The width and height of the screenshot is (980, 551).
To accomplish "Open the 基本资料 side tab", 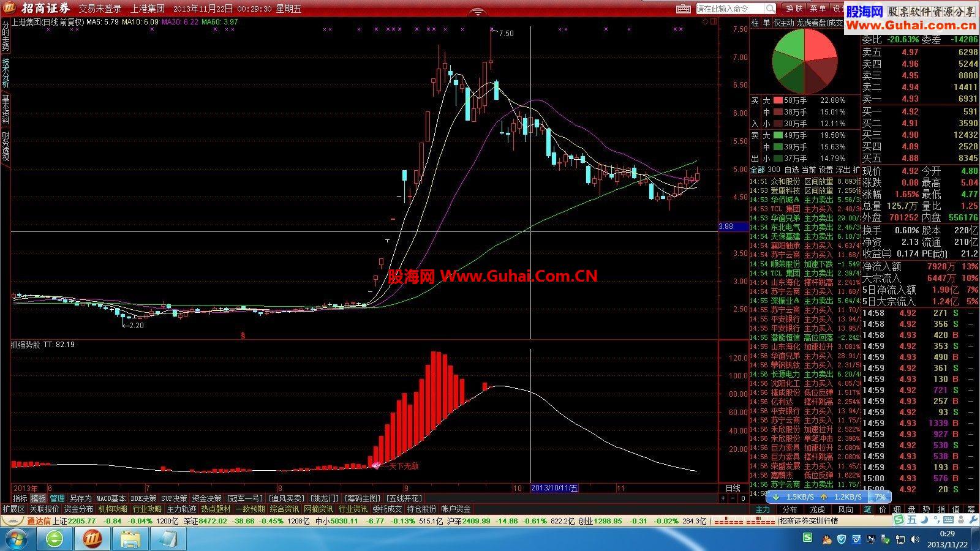I will [6, 110].
